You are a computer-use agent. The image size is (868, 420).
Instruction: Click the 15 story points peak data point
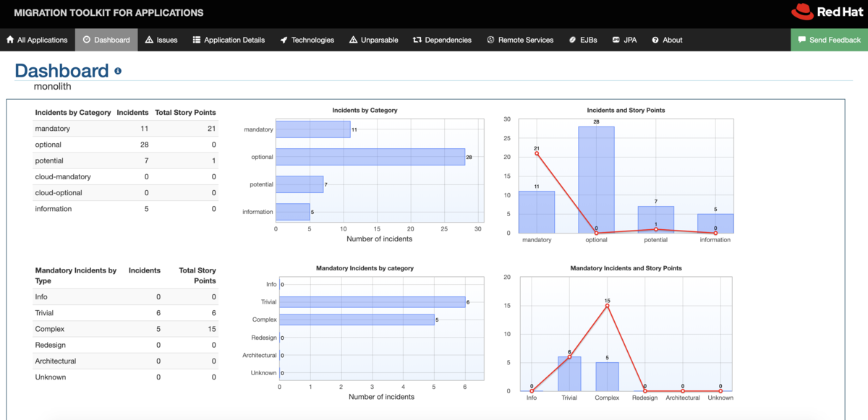pos(607,306)
